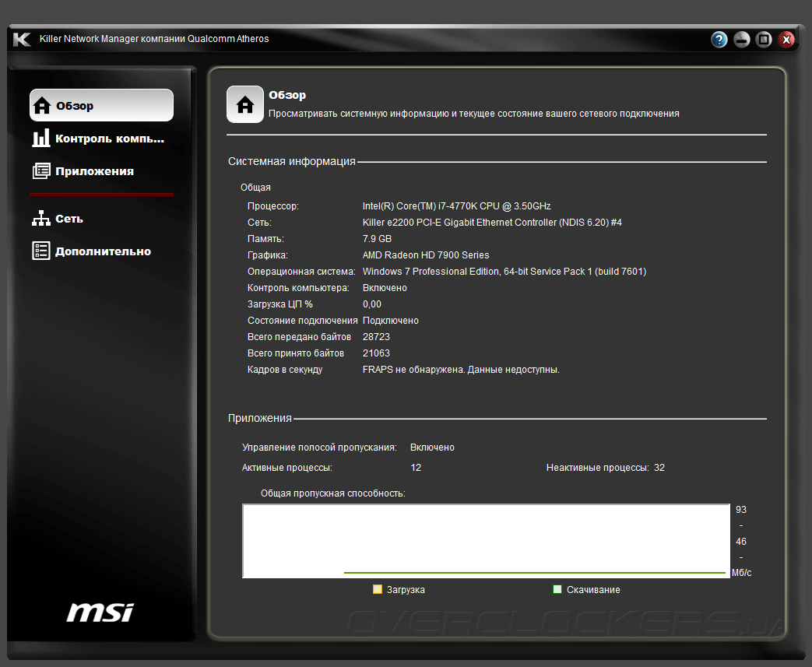Click the home icon beside Обзор in sidebar
The width and height of the screenshot is (812, 667).
tap(42, 106)
